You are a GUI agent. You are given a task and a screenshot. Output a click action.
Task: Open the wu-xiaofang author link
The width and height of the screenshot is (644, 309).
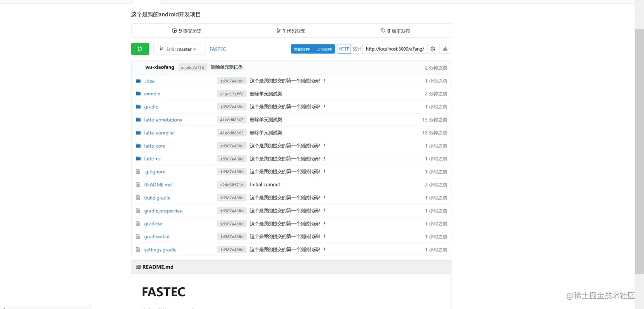pyautogui.click(x=160, y=67)
